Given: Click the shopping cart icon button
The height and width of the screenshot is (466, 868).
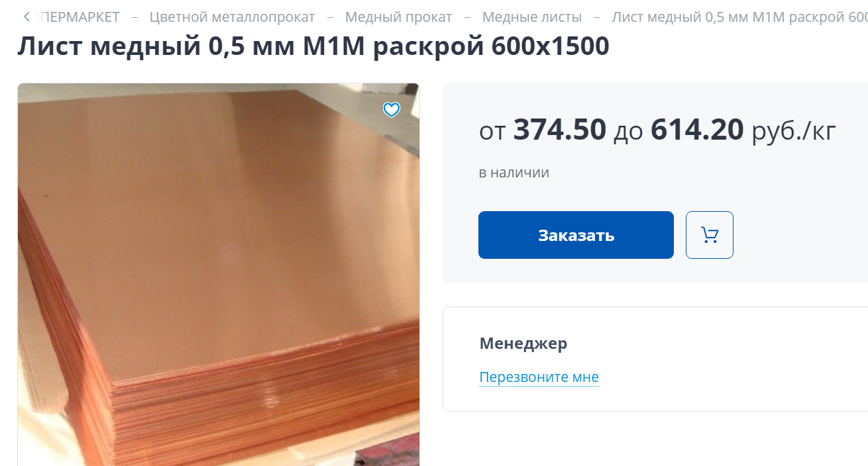Looking at the screenshot, I should coord(710,235).
